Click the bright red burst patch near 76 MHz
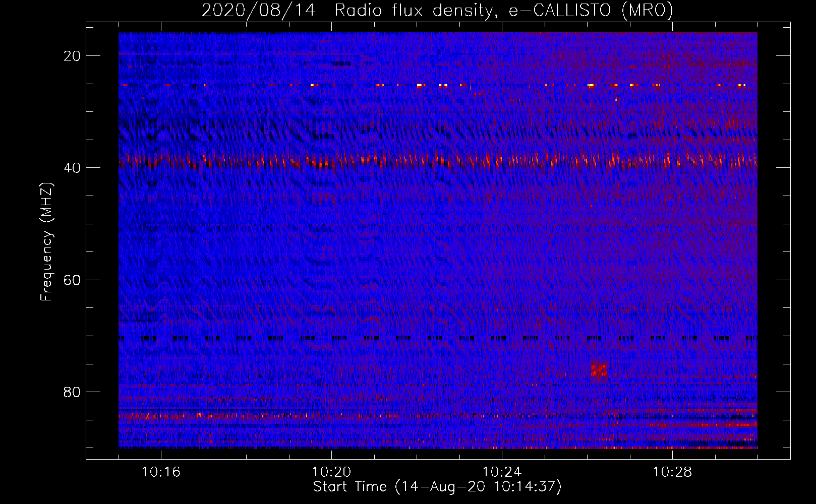The width and height of the screenshot is (816, 504). click(x=599, y=369)
